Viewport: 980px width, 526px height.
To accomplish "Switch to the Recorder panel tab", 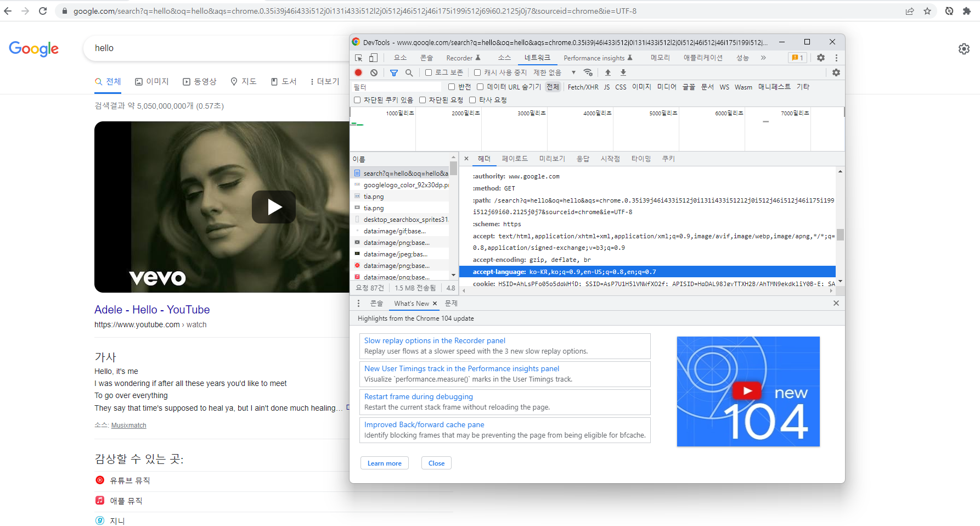I will click(x=464, y=58).
